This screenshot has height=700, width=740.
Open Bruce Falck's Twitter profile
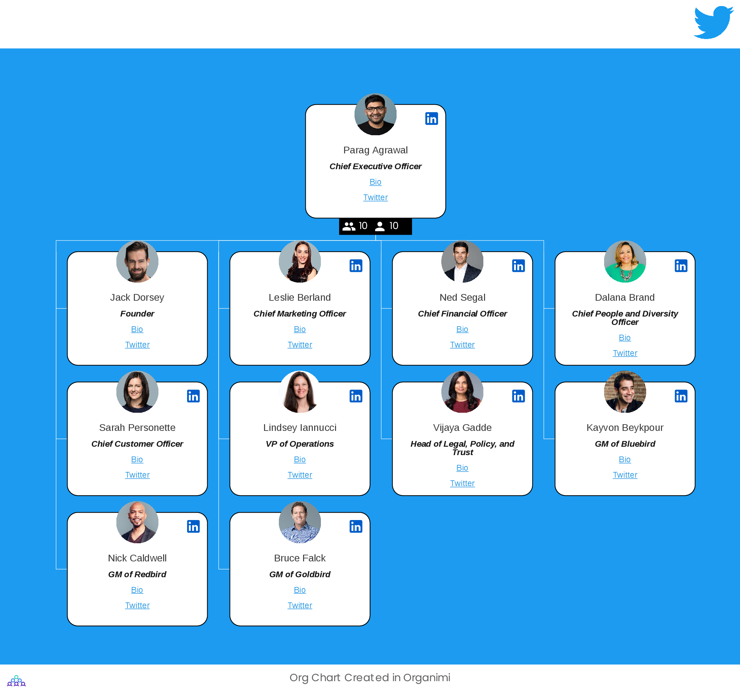coord(300,605)
